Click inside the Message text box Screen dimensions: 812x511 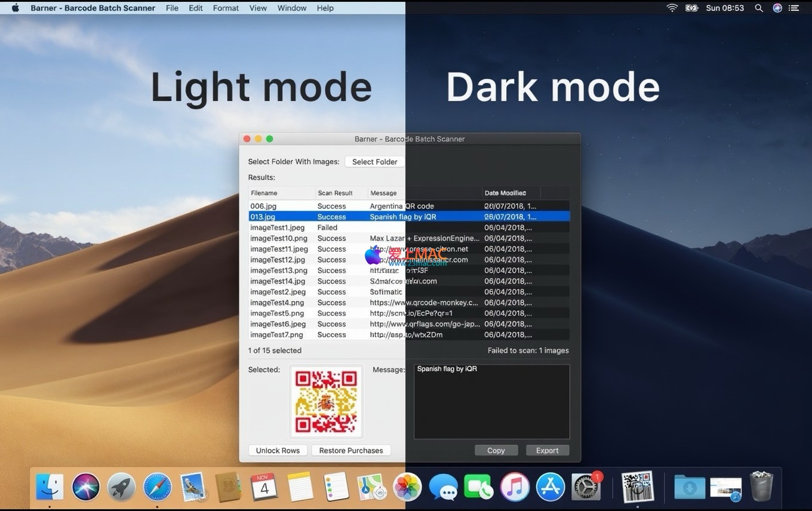point(491,406)
